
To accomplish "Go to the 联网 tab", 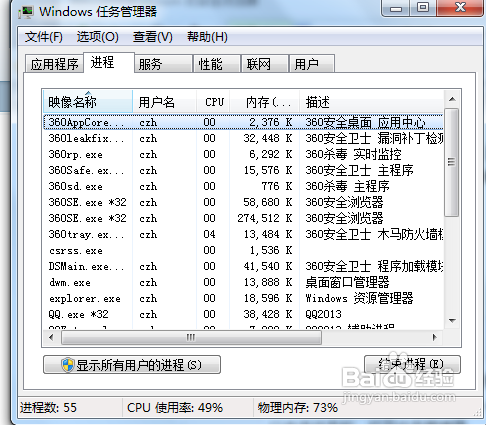I will pos(265,64).
